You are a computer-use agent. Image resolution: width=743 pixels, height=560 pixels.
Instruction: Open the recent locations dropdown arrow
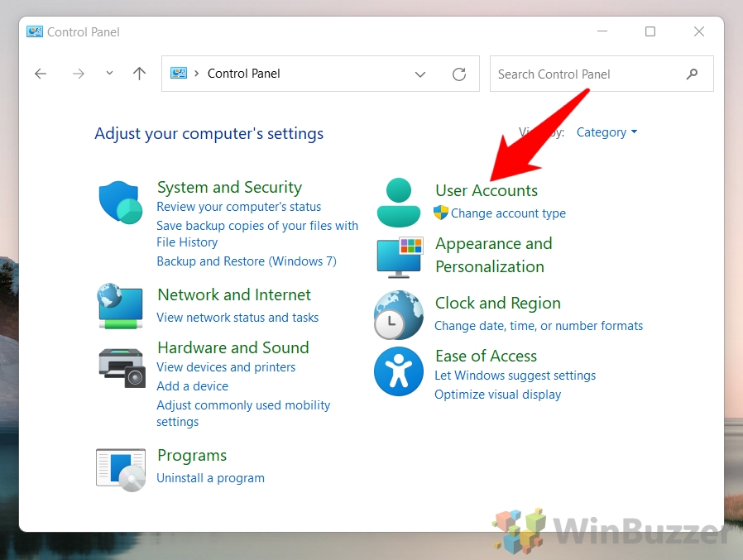[x=109, y=74]
